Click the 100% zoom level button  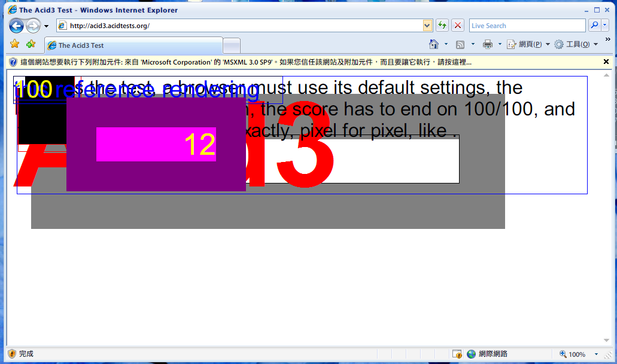573,354
